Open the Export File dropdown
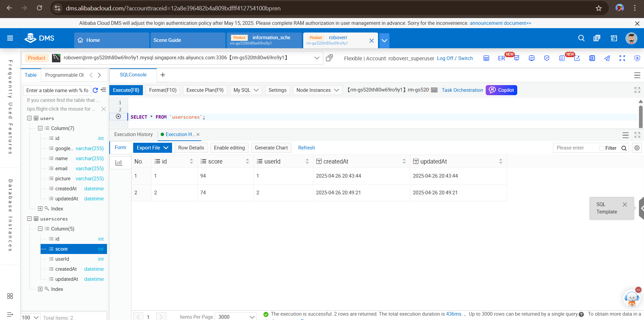The image size is (644, 320). point(152,148)
